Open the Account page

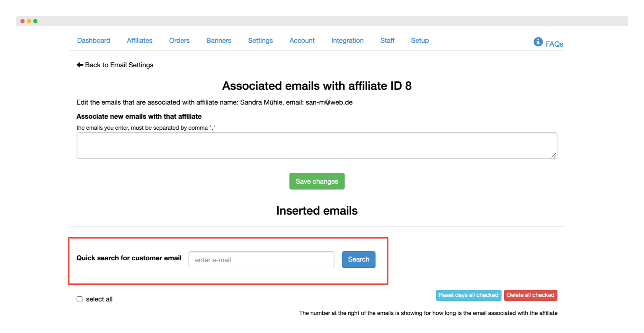(x=302, y=41)
